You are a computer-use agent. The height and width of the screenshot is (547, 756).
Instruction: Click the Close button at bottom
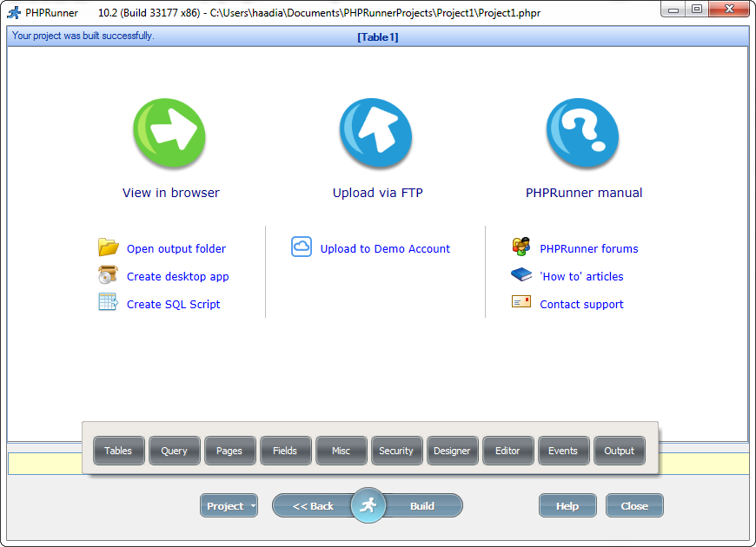click(634, 505)
